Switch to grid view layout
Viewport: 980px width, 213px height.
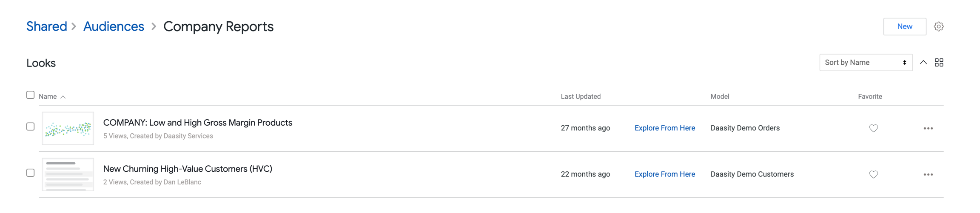(939, 63)
